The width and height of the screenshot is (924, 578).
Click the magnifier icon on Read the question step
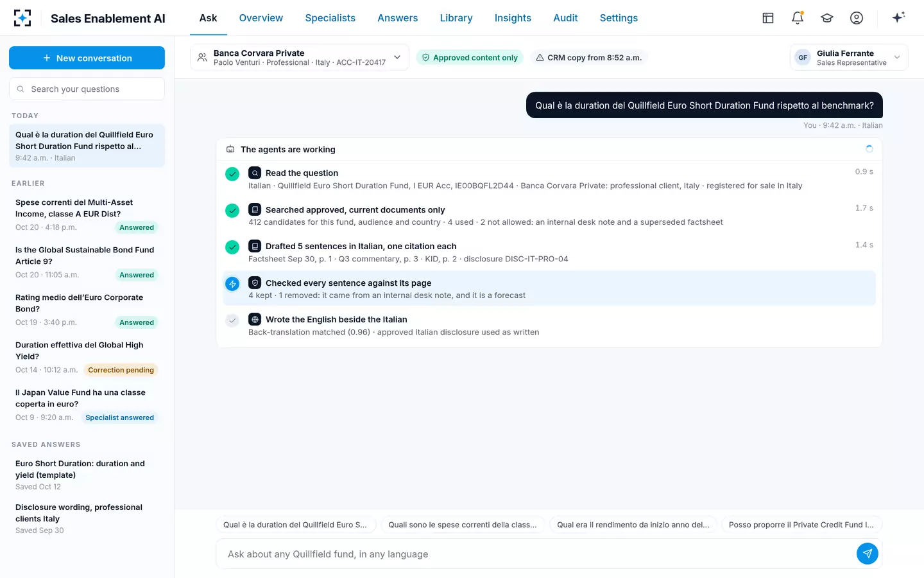(x=255, y=173)
